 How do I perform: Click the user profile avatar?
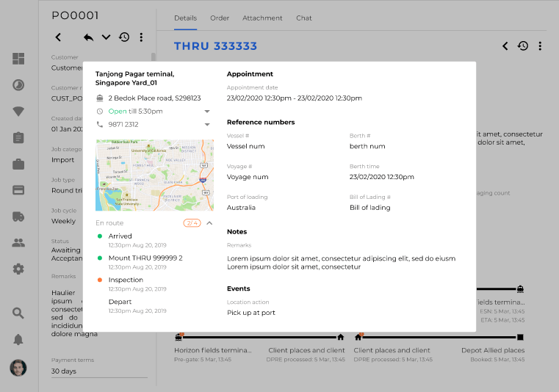tap(18, 368)
